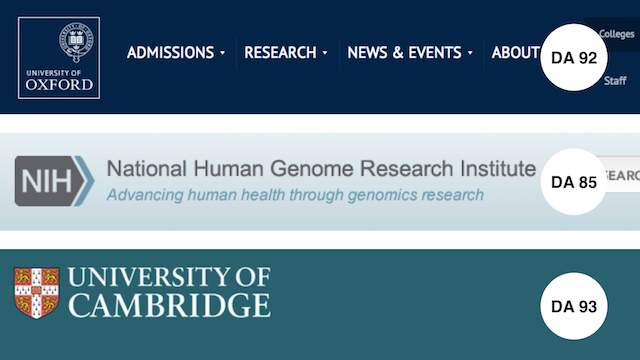Screen dimensions: 640x360
Task: Open the Colleges link
Action: click(x=617, y=34)
